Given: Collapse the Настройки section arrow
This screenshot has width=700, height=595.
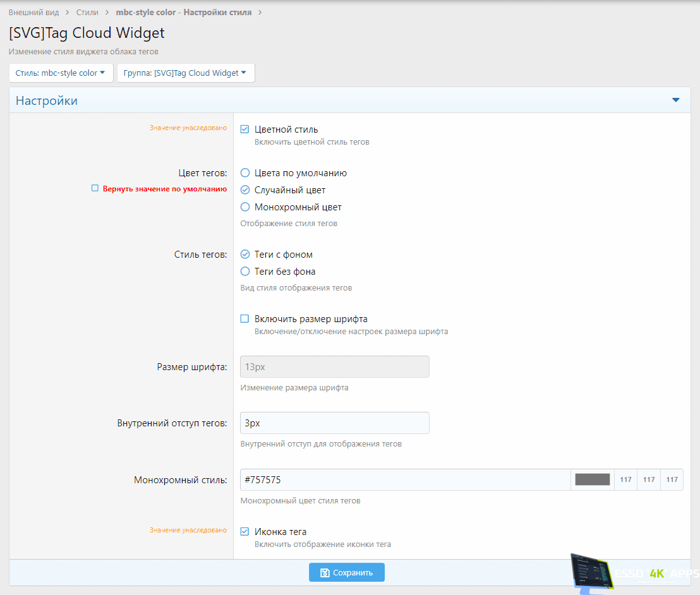Looking at the screenshot, I should point(675,100).
